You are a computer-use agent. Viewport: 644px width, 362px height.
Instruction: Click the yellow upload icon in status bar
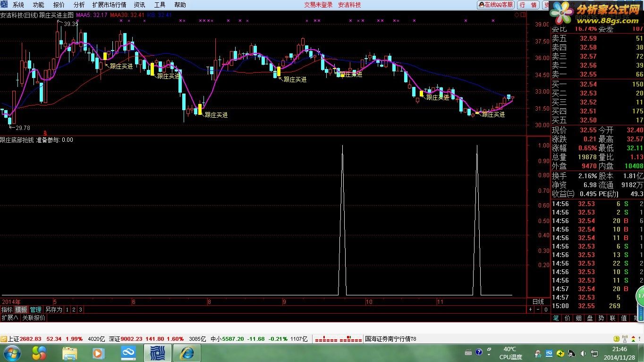tap(617, 339)
